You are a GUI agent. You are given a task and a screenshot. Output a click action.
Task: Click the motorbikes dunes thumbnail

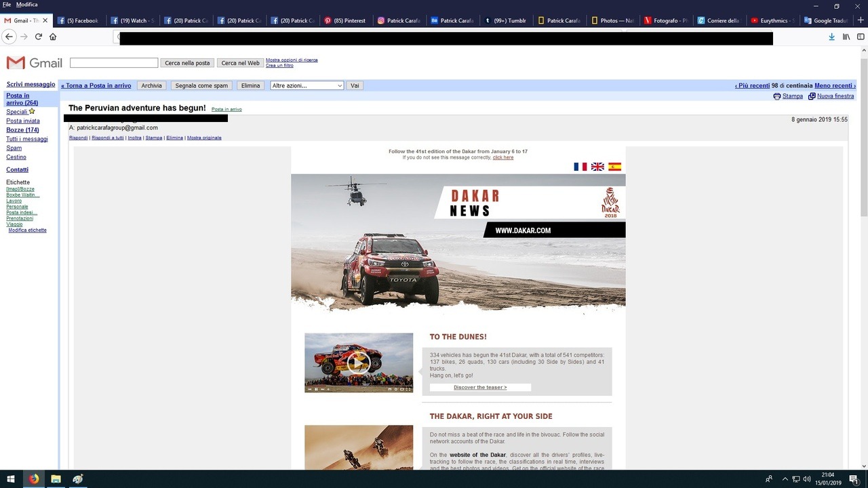359,447
